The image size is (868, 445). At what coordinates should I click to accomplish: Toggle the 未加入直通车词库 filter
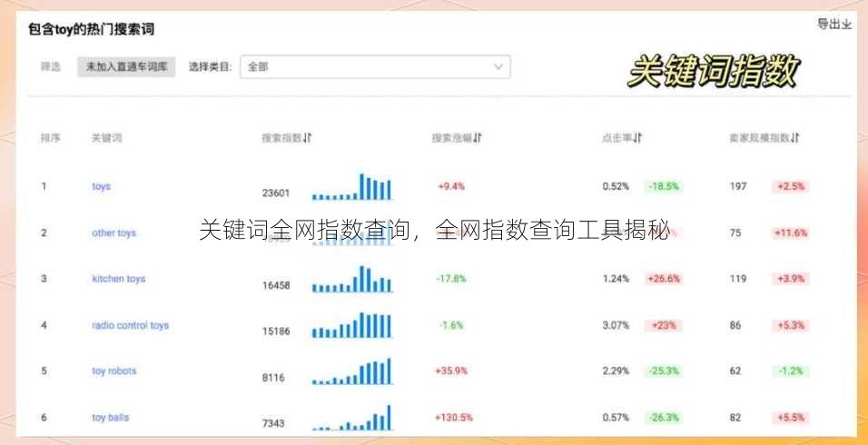tap(126, 67)
